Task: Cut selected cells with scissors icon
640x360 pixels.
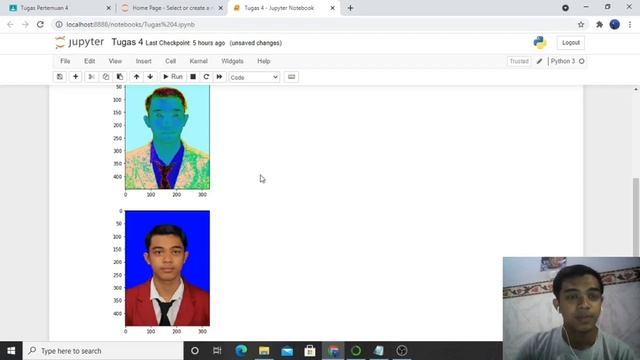Action: tap(91, 77)
